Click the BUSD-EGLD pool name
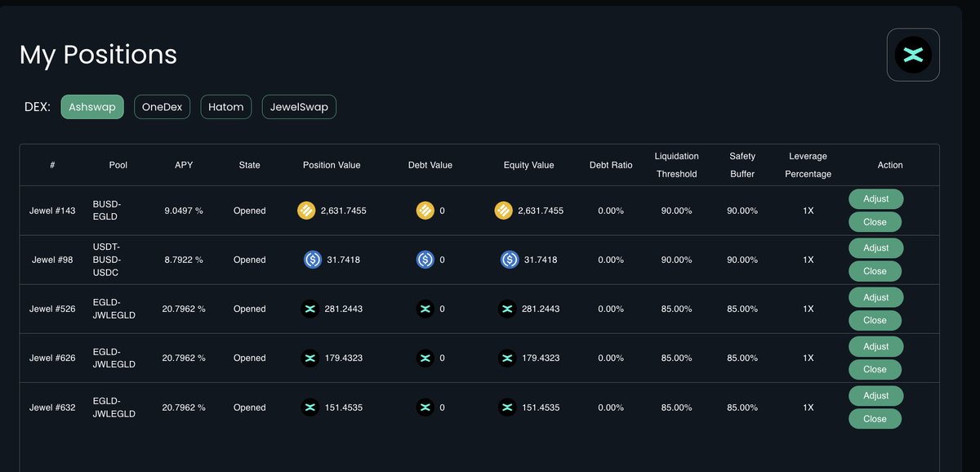980x472 pixels. pos(107,211)
